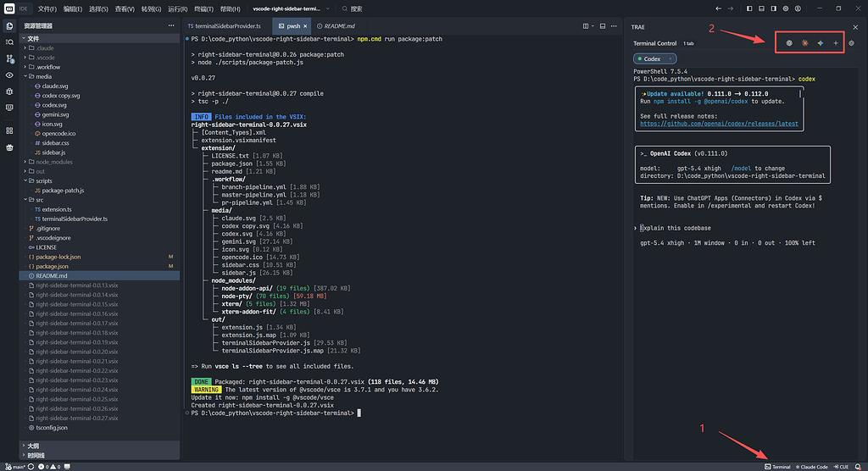The height and width of the screenshot is (471, 868).
Task: Click the eye-shaped activity bar icon
Action: point(9,75)
